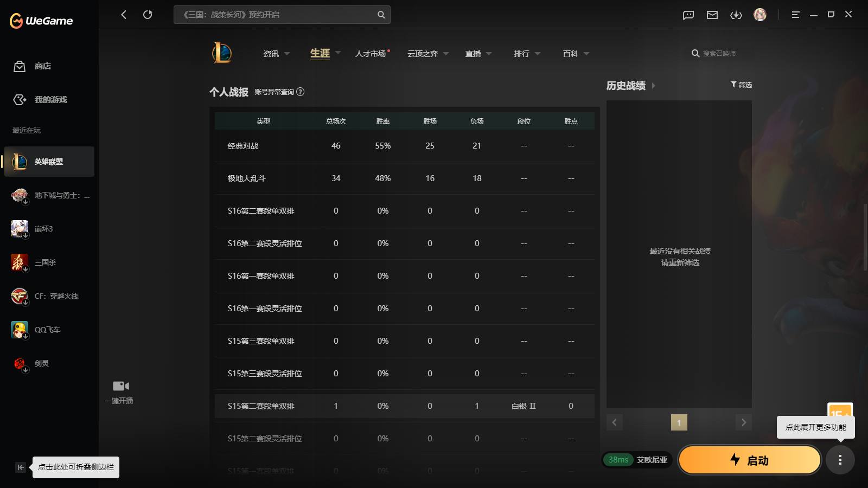
Task: Select the S16第二赛段单双排 row
Action: (405, 211)
